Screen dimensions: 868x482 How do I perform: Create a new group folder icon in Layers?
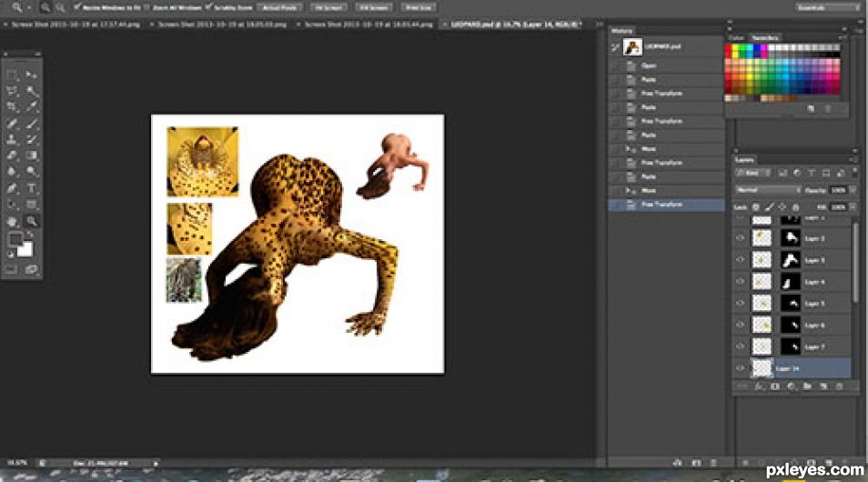coord(807,387)
